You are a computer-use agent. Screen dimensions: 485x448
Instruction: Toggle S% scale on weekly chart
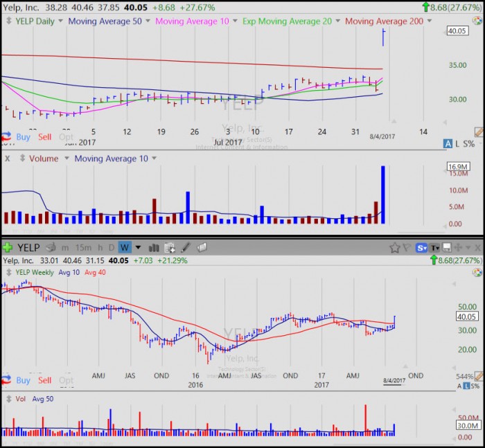point(475,386)
